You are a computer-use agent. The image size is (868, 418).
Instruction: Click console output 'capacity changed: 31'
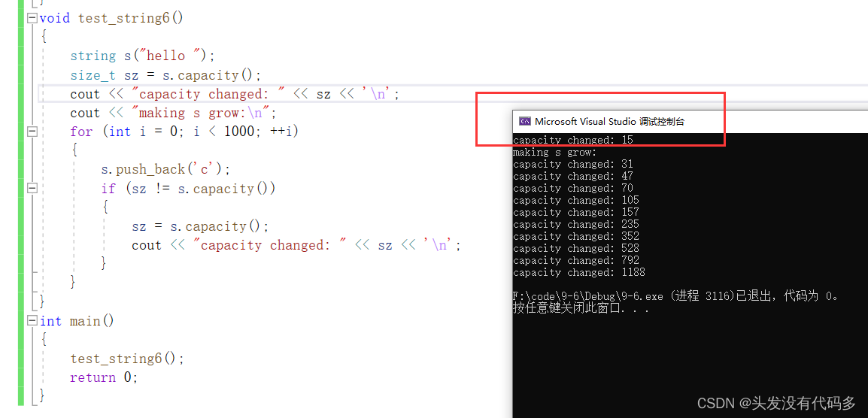coord(573,165)
